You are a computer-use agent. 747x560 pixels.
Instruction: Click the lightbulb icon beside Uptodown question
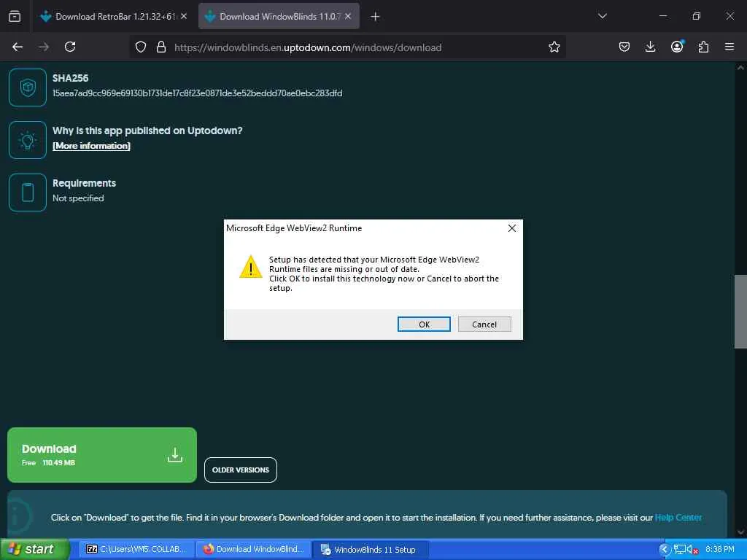(x=28, y=140)
